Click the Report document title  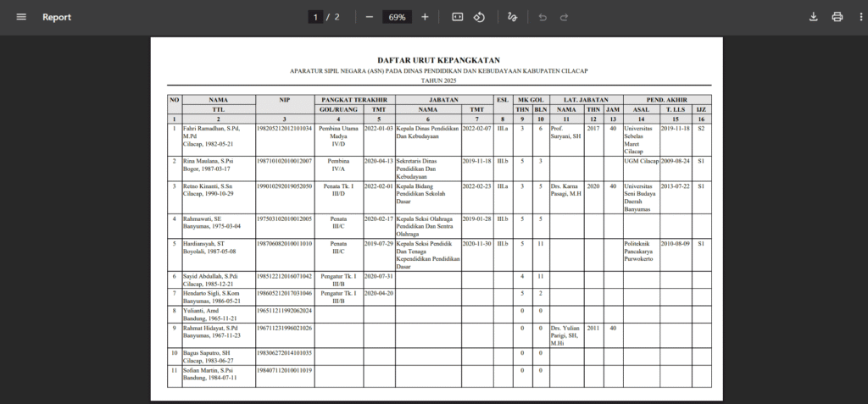pyautogui.click(x=57, y=17)
